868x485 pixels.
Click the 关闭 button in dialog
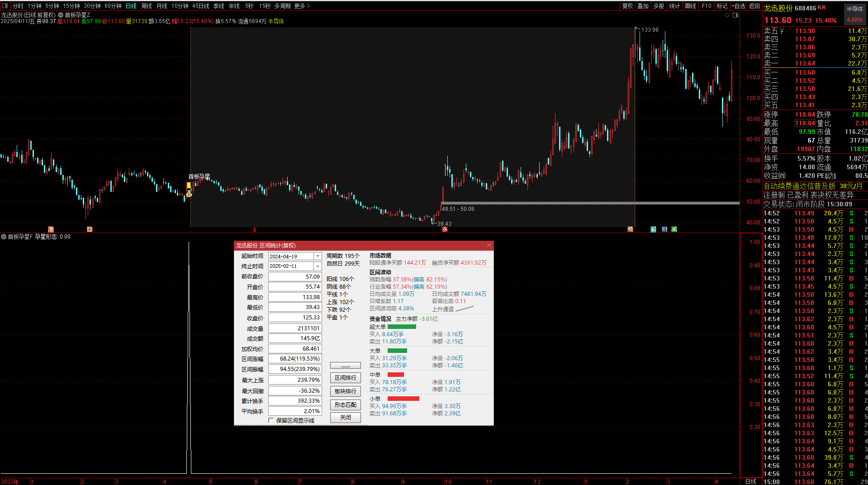(346, 418)
